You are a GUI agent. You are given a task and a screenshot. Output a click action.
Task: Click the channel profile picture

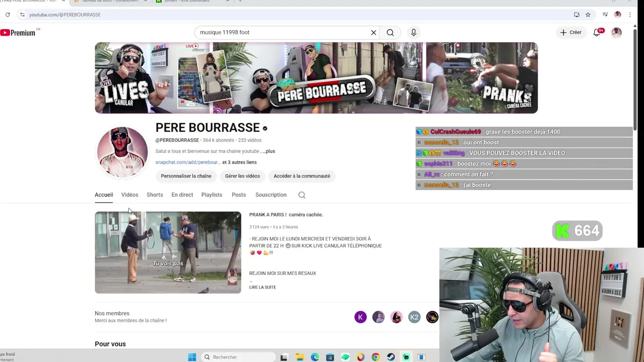point(122,152)
